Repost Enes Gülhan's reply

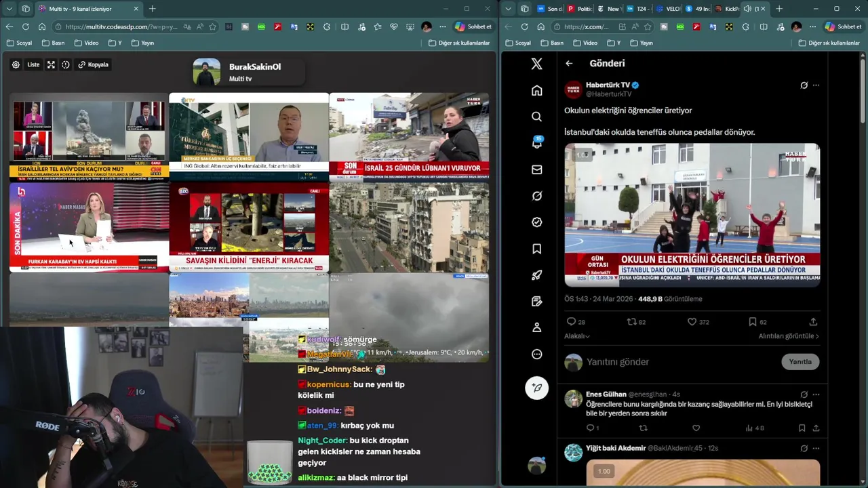[x=644, y=428]
